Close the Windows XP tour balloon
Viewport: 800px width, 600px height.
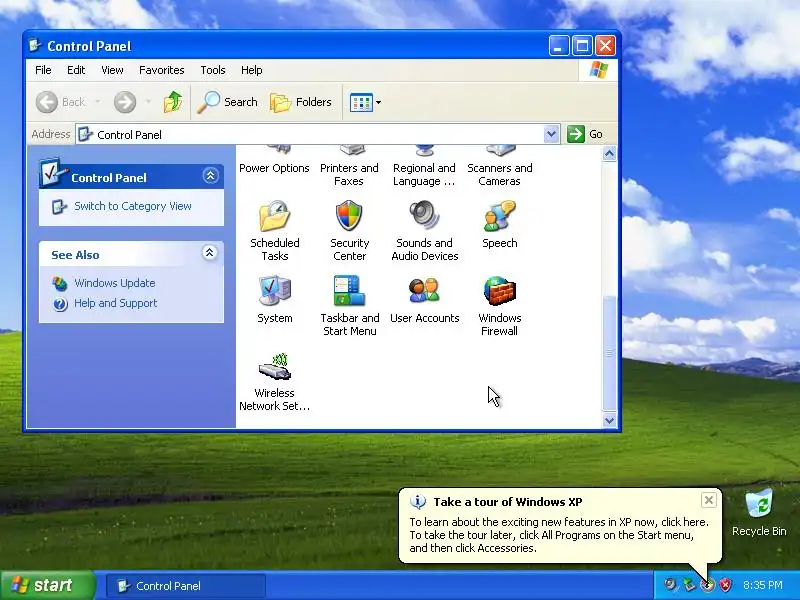click(709, 500)
